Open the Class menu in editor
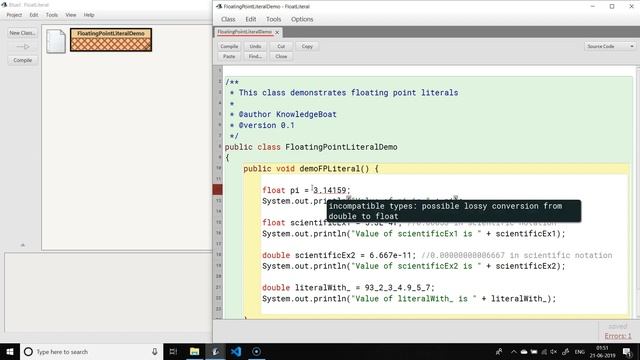640x360 pixels. coord(228,19)
